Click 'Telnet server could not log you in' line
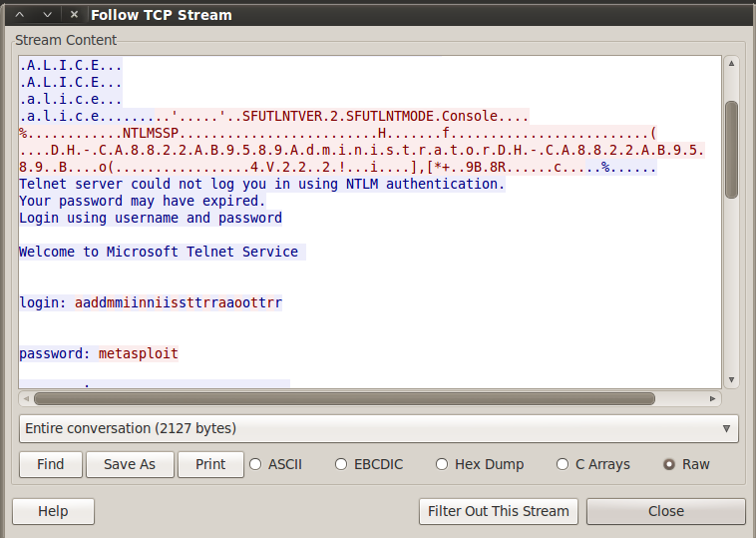This screenshot has width=756, height=538. [261, 184]
